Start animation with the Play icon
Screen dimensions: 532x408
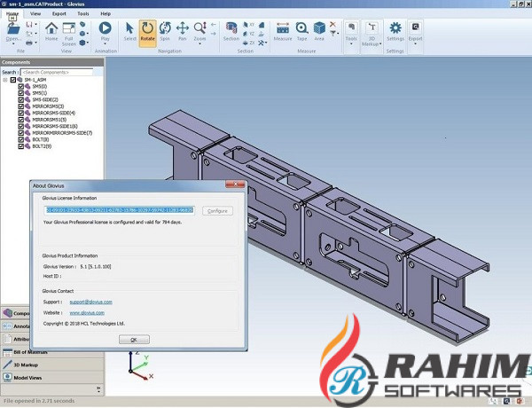point(106,27)
